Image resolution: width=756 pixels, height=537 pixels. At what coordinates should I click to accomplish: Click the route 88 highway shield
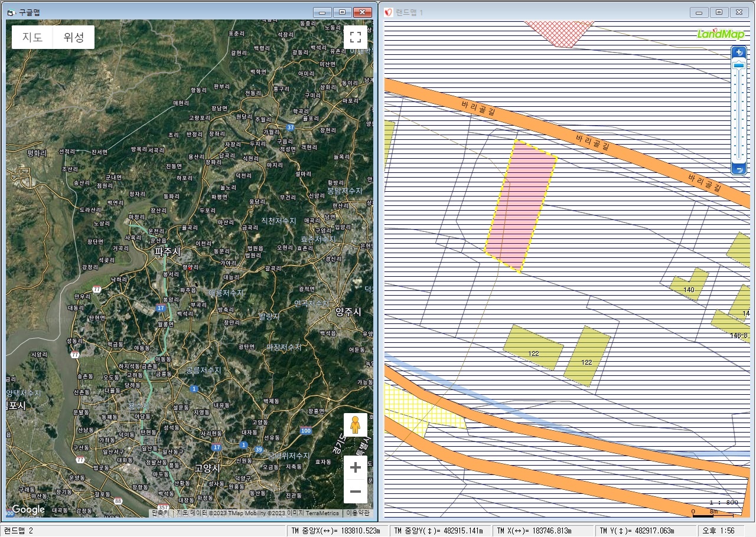pos(118,501)
